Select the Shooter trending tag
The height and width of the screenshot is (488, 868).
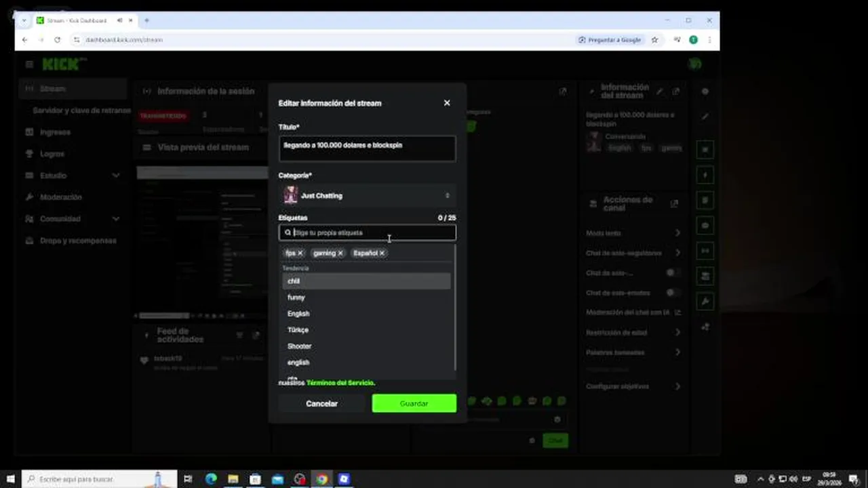point(366,346)
